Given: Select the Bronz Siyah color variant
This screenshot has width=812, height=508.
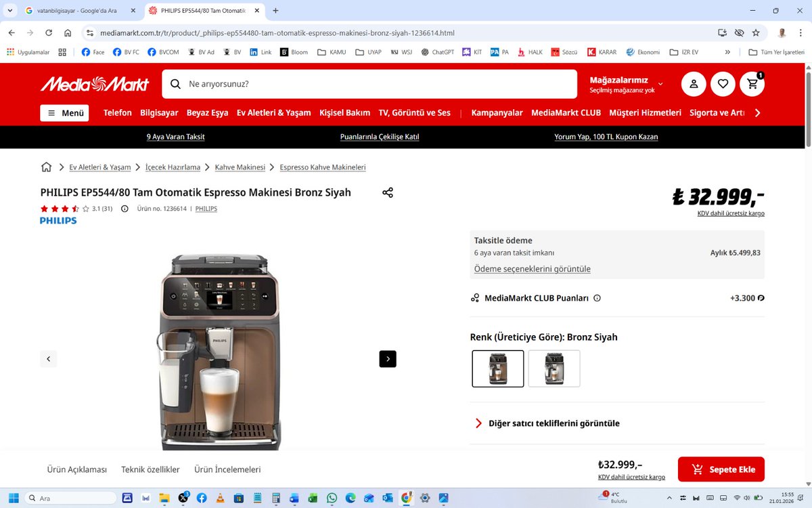Looking at the screenshot, I should coord(498,368).
